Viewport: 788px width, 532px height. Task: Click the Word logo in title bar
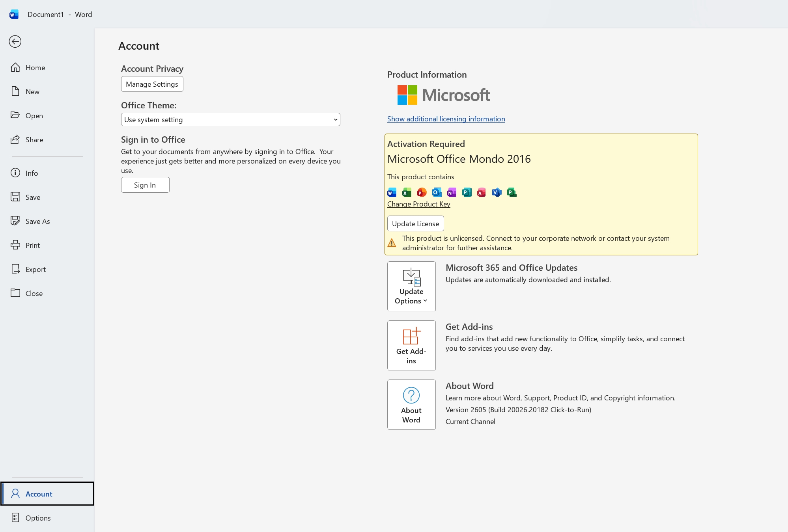coord(14,15)
